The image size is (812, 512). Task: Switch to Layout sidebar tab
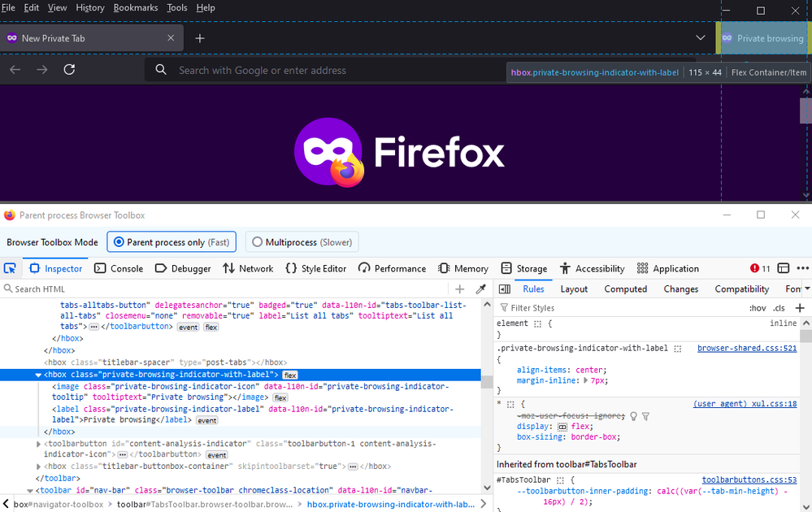point(574,289)
